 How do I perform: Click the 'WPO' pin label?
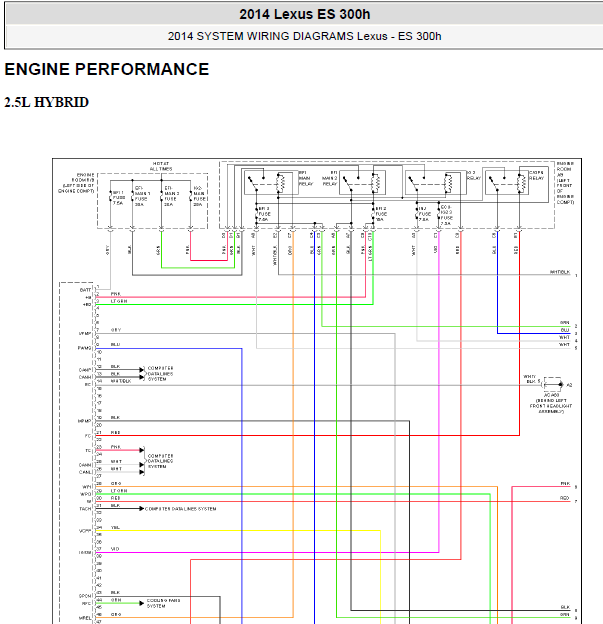86,494
